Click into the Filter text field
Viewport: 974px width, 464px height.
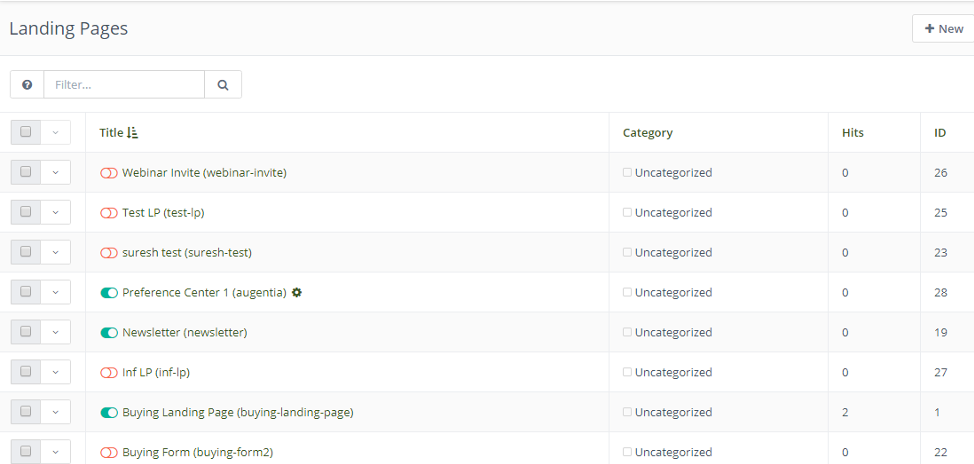pos(124,85)
